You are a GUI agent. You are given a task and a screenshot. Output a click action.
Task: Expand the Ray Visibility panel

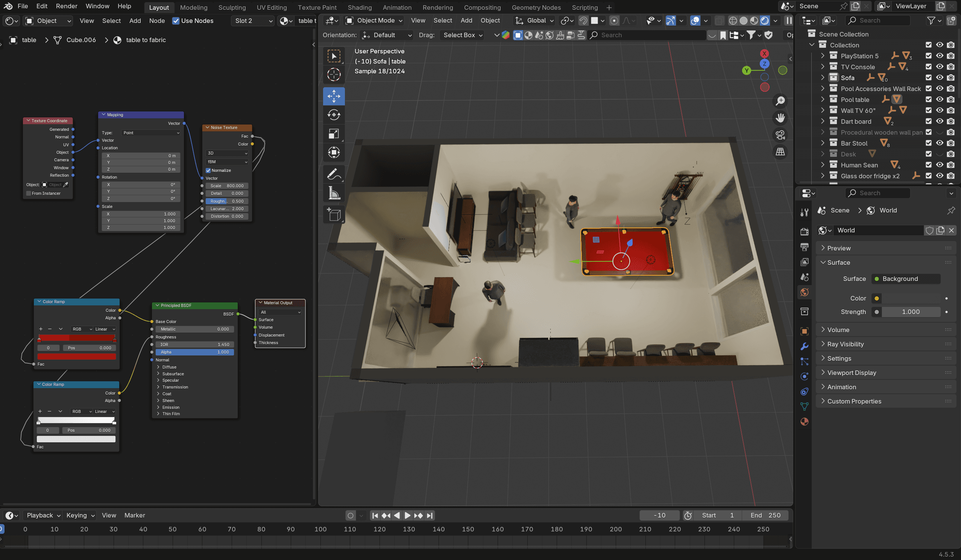(845, 344)
